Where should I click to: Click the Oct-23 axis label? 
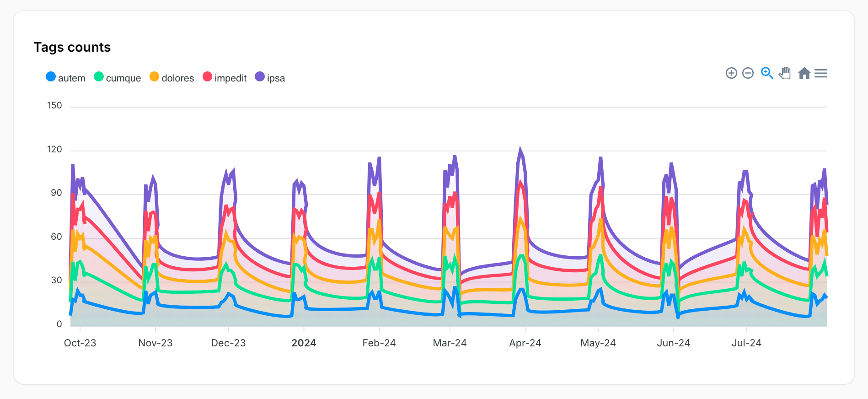click(80, 343)
